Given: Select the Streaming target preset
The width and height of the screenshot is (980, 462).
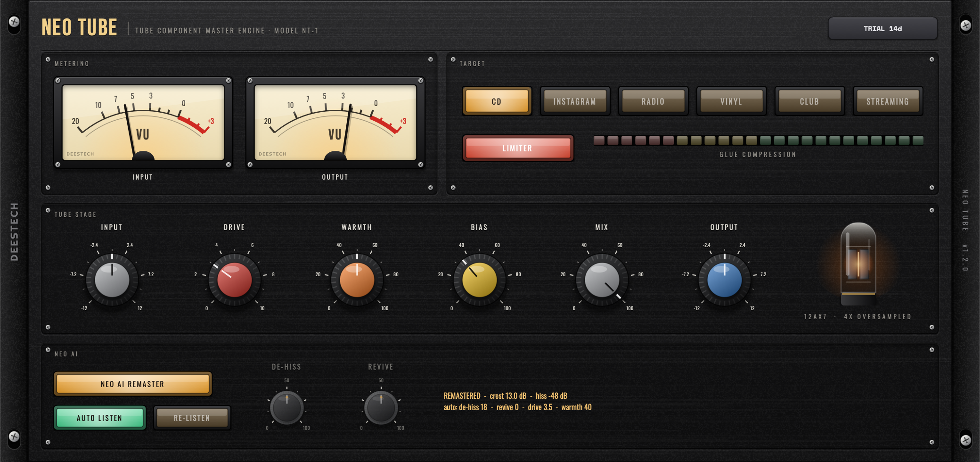Looking at the screenshot, I should pyautogui.click(x=888, y=101).
